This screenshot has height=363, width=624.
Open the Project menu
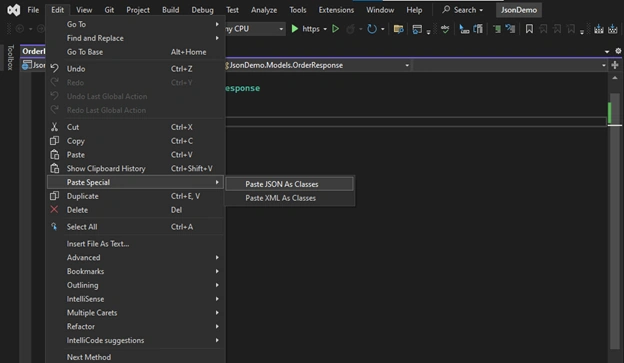pos(138,10)
